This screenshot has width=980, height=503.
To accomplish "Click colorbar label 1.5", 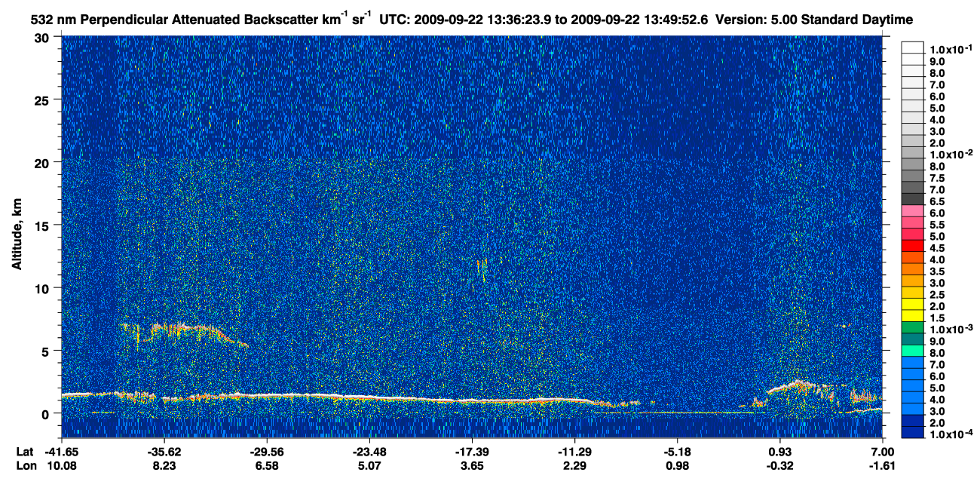I will [x=938, y=318].
